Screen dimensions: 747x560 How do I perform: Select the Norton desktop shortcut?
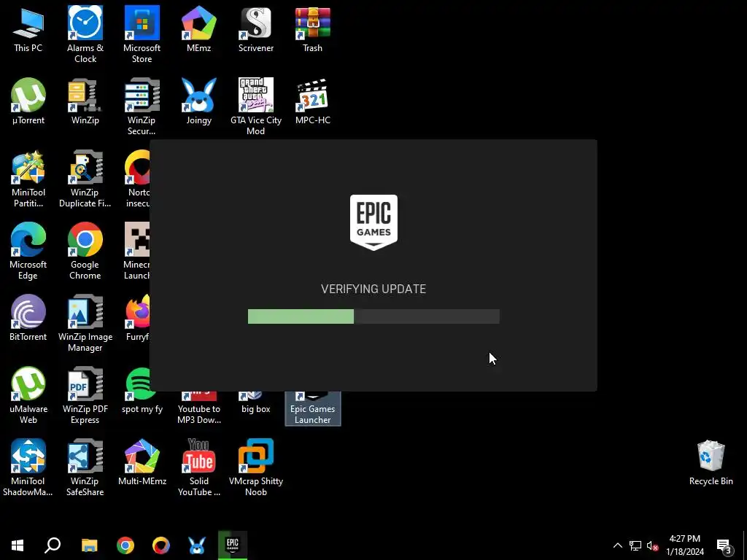click(136, 179)
